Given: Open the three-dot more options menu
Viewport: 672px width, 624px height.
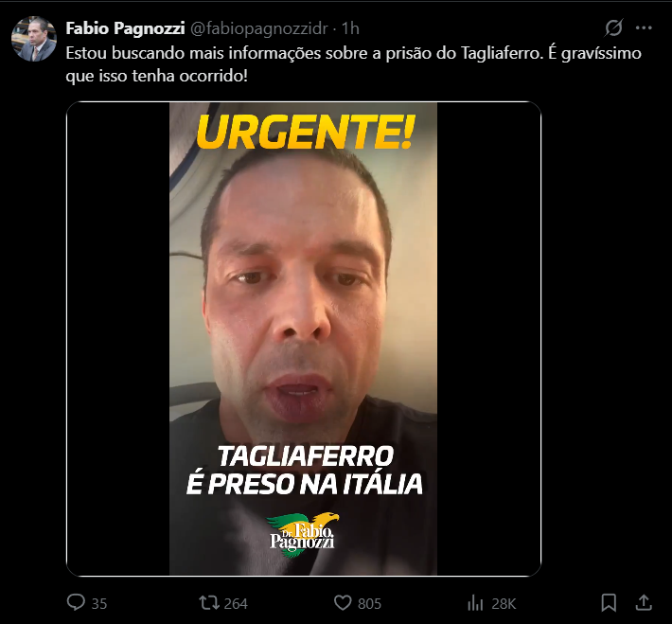Looking at the screenshot, I should coord(644,28).
